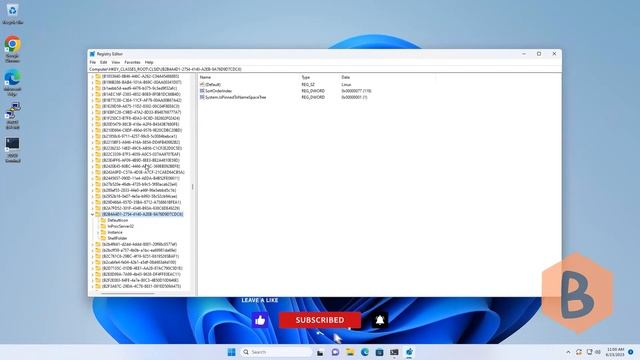Click the DefaultIcon folder icon
The width and height of the screenshot is (640, 360).
tap(103, 220)
